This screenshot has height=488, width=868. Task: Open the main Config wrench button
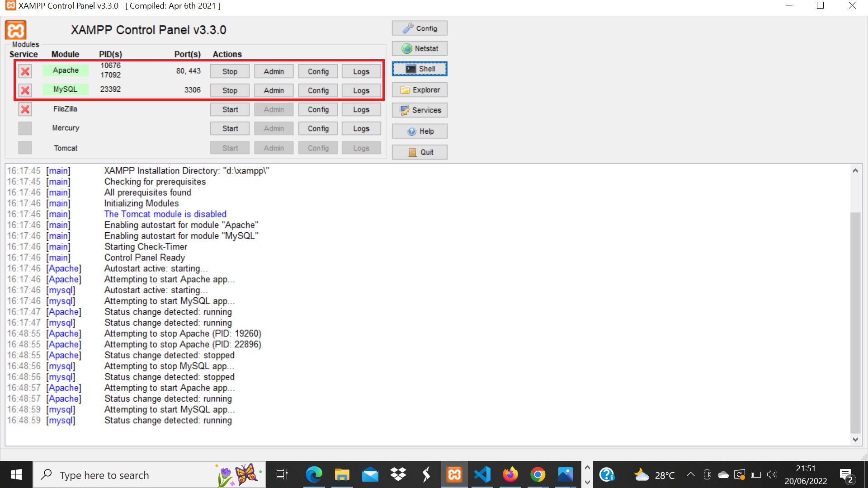coord(420,28)
